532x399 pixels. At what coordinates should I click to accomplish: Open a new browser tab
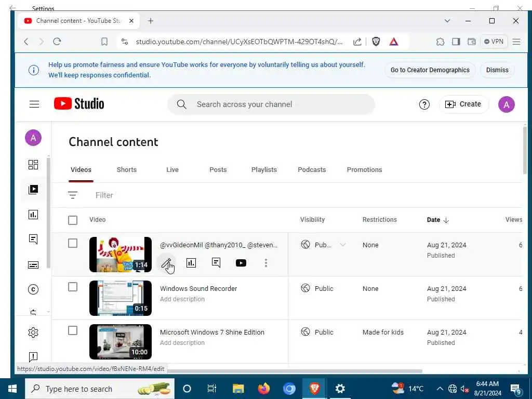tap(151, 21)
